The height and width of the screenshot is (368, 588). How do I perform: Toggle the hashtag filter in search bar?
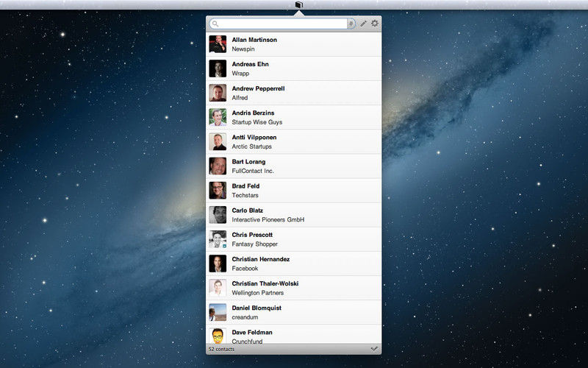tap(351, 24)
